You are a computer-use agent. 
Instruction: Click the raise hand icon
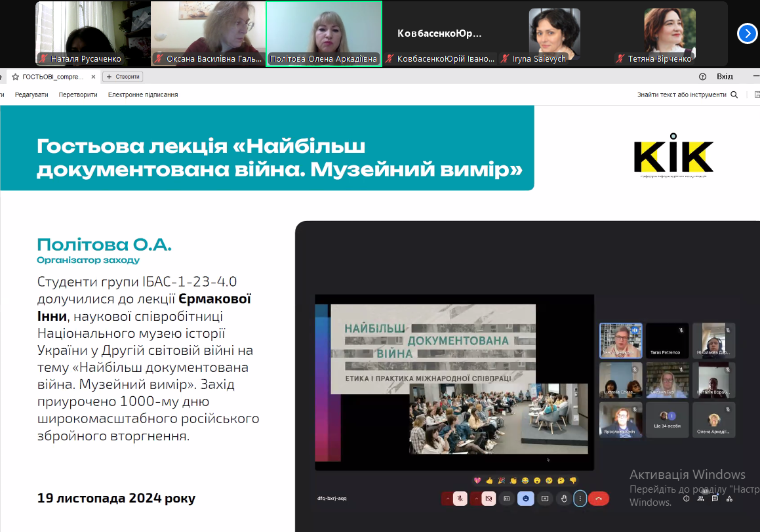tap(563, 499)
